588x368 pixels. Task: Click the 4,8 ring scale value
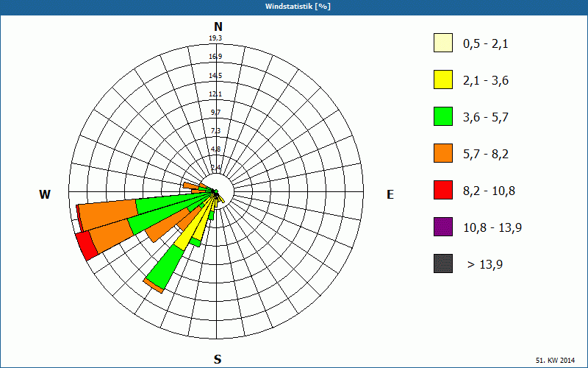point(215,149)
